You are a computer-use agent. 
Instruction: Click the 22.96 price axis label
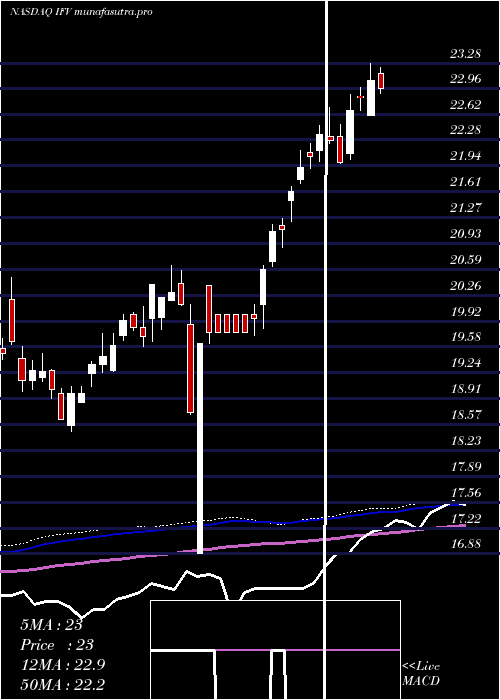point(465,79)
